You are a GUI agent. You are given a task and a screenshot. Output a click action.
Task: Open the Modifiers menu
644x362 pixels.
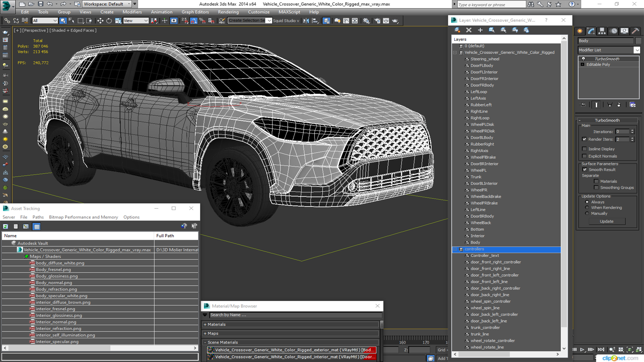(x=132, y=12)
